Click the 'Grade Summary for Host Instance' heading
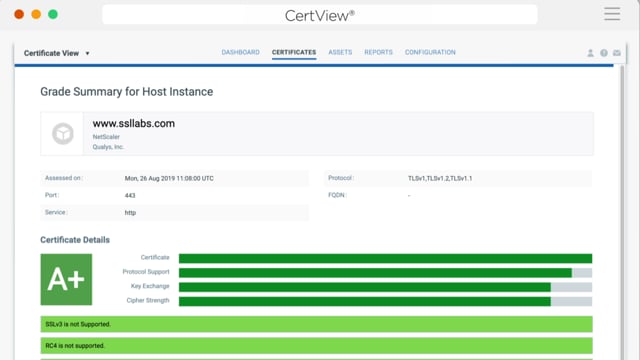Screen dimensions: 640x360 (x=127, y=91)
